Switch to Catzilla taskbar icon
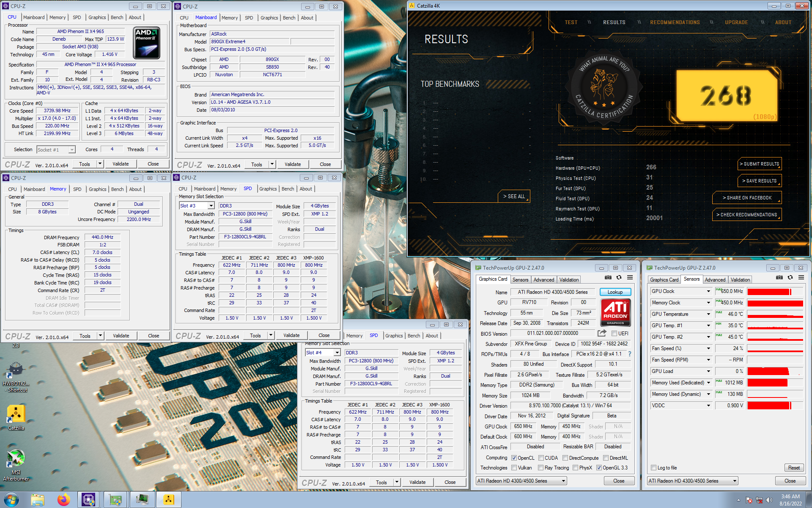Image resolution: width=812 pixels, height=508 pixels. pyautogui.click(x=169, y=500)
